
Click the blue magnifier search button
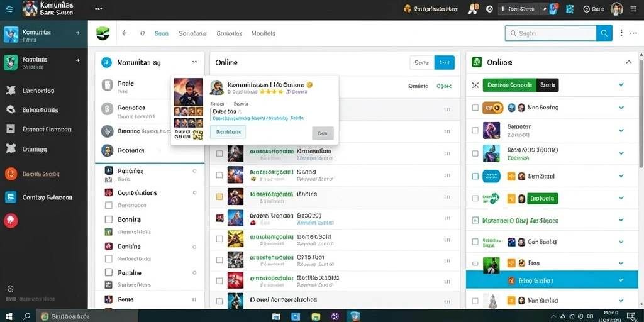point(604,33)
